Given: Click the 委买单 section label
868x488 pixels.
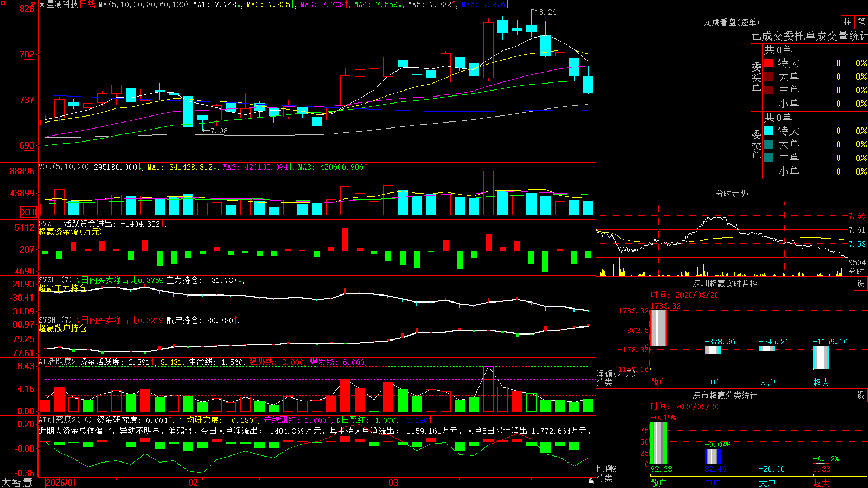Looking at the screenshot, I should tap(756, 77).
